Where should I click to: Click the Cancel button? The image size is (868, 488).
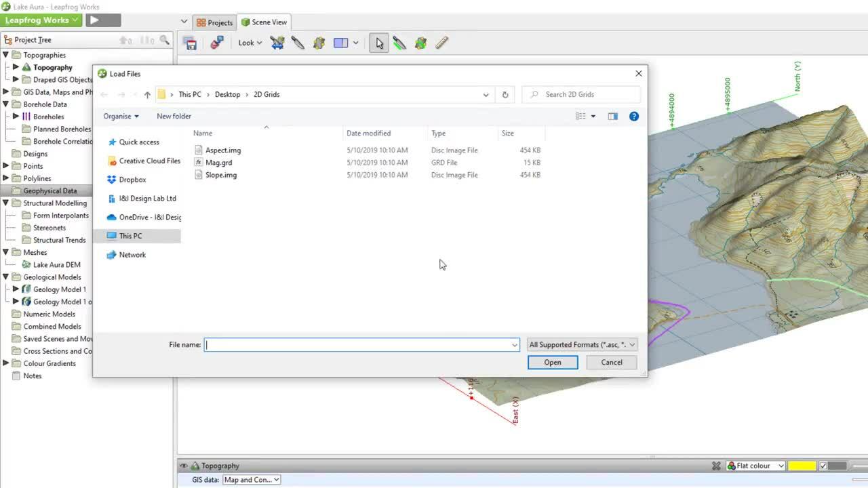[612, 362]
